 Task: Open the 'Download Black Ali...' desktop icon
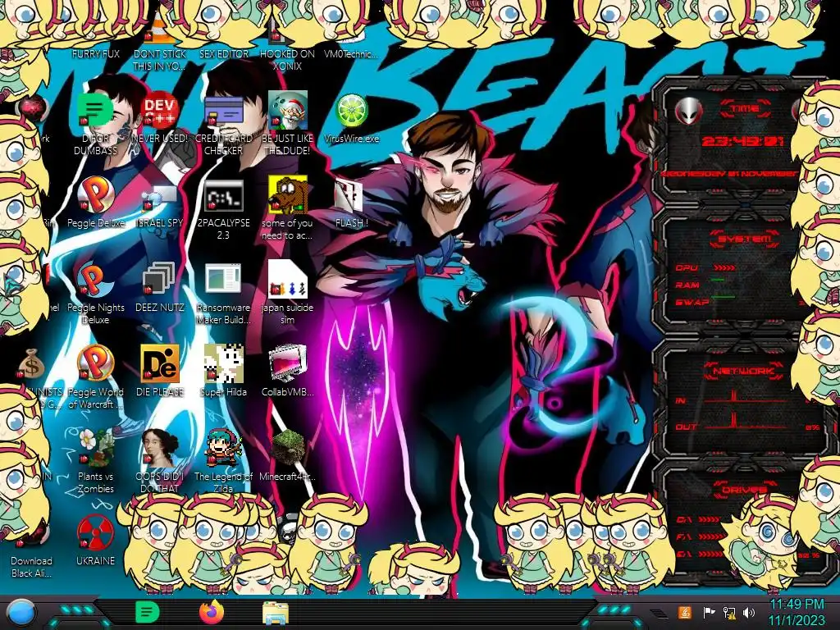tap(31, 567)
